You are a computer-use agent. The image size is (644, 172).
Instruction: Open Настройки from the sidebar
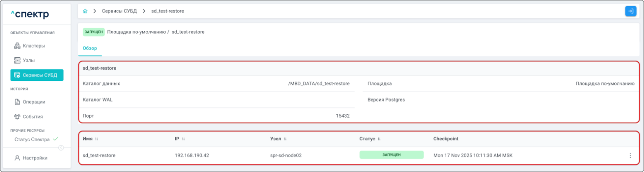35,158
